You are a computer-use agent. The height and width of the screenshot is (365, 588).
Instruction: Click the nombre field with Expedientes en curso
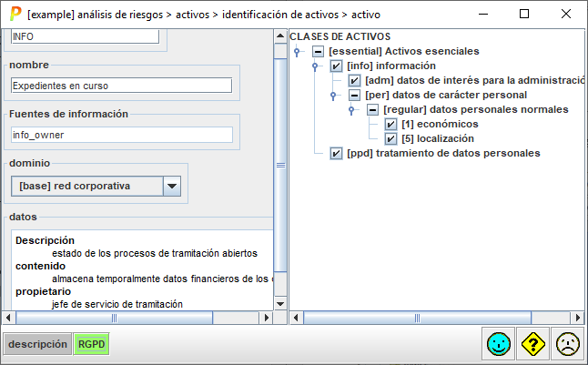click(122, 85)
